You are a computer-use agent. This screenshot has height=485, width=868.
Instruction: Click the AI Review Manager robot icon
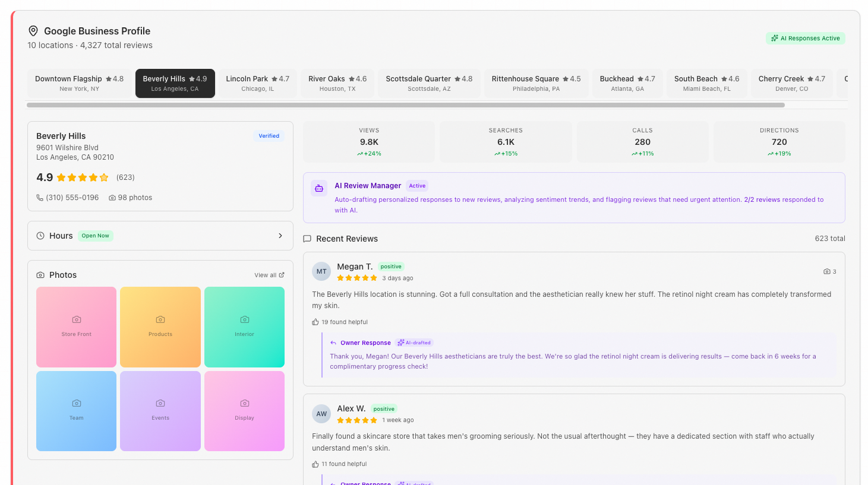point(319,188)
